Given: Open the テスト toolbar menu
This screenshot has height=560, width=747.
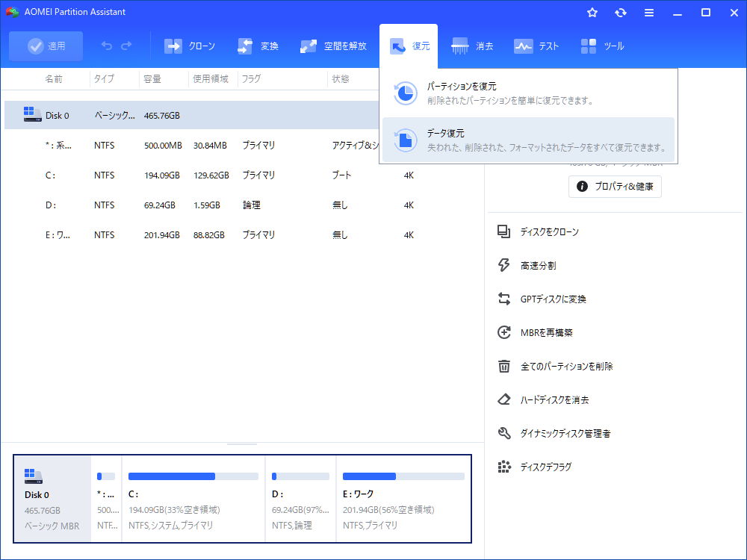Looking at the screenshot, I should pos(536,46).
